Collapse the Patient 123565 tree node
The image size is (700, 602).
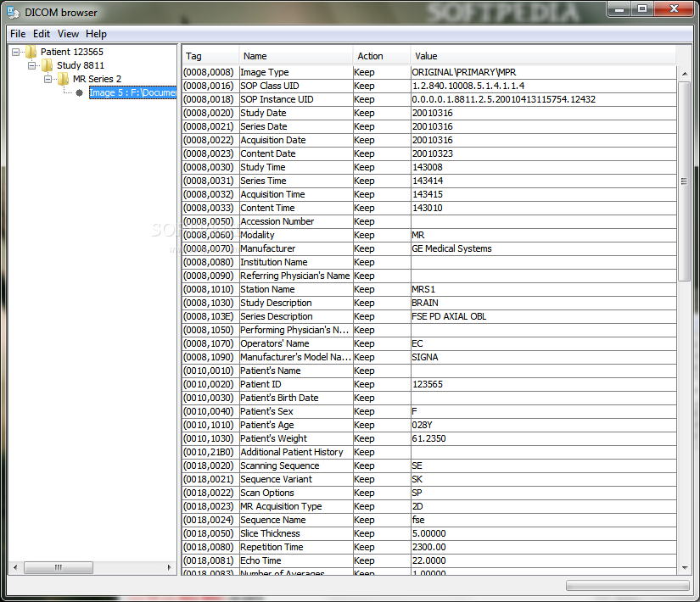click(15, 53)
